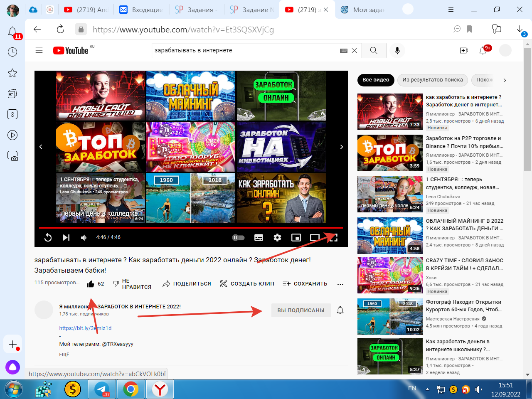The width and height of the screenshot is (532, 399).
Task: Select Из результатов поиска chip
Action: click(x=433, y=80)
